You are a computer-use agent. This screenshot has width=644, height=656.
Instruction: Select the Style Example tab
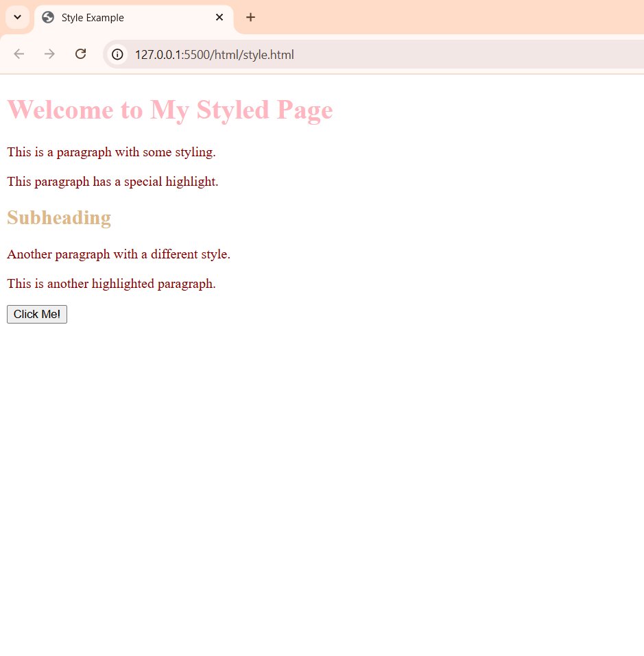134,18
